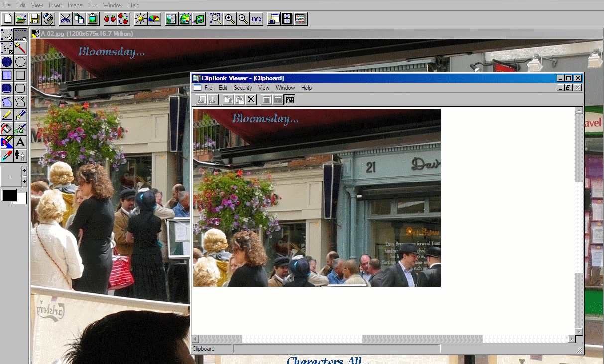The height and width of the screenshot is (364, 604).
Task: Select the clone people stamp tool
Action: [20, 156]
